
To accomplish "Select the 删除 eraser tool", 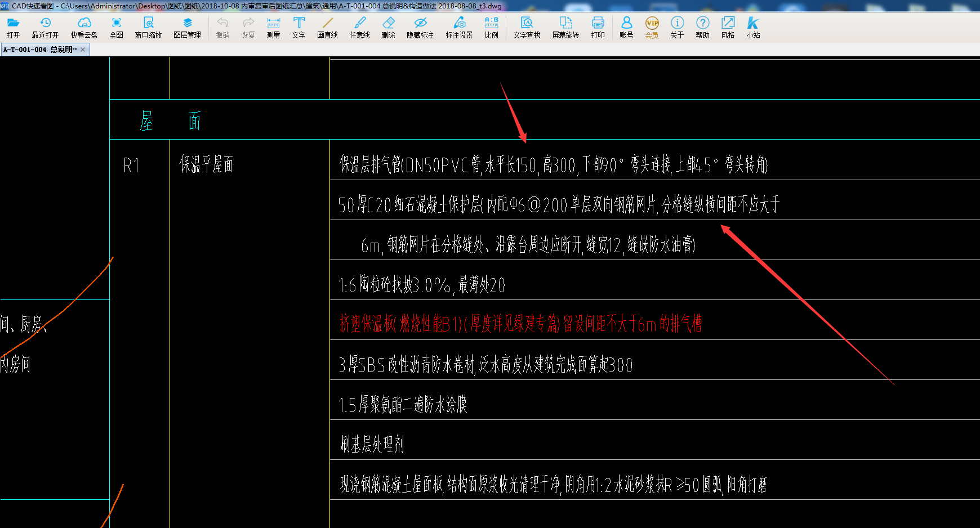I will [x=389, y=27].
